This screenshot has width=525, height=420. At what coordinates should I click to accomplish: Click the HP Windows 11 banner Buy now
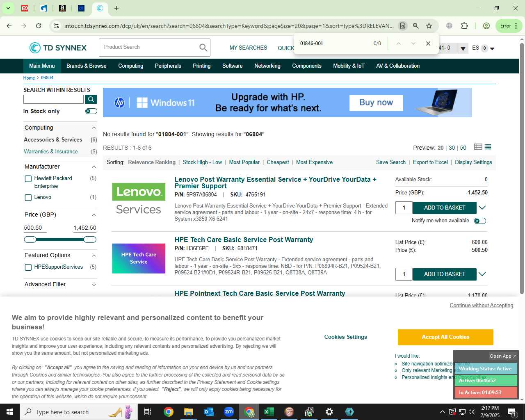point(376,103)
